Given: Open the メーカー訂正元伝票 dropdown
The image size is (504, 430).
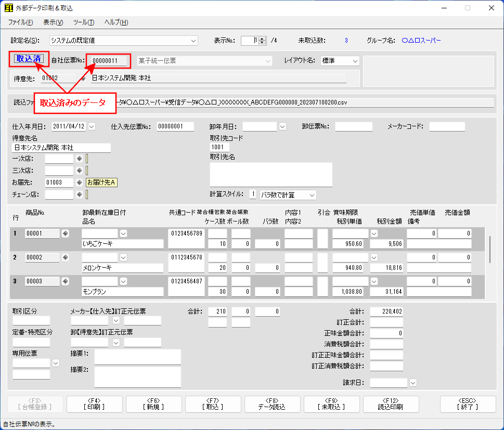Looking at the screenshot, I should pyautogui.click(x=116, y=320).
